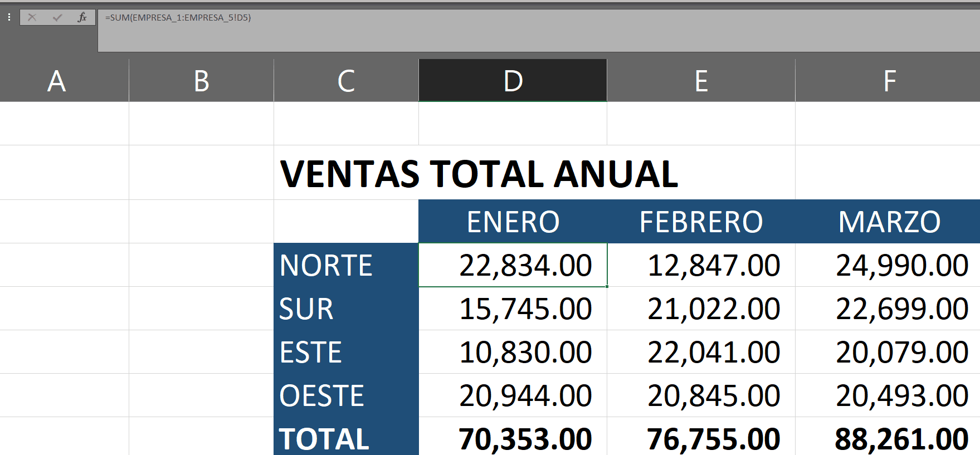
Task: Select column F header
Action: tap(888, 81)
